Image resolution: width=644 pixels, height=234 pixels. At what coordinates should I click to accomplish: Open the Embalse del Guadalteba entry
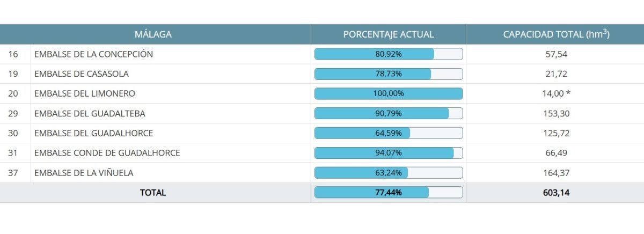coord(90,113)
